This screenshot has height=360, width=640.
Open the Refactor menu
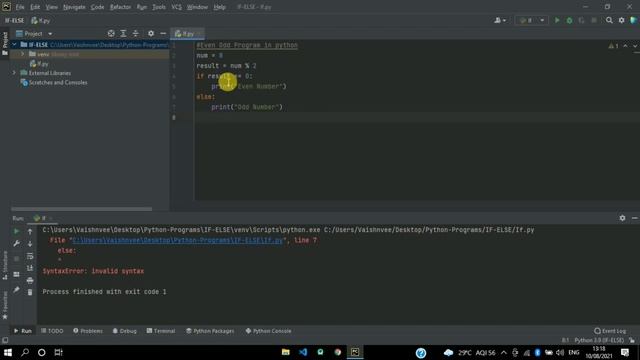pyautogui.click(x=120, y=7)
